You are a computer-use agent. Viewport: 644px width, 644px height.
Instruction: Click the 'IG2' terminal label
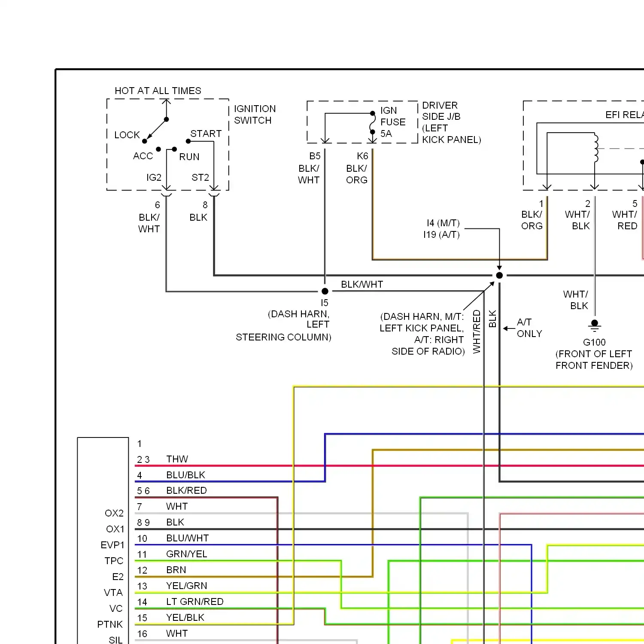click(x=154, y=177)
